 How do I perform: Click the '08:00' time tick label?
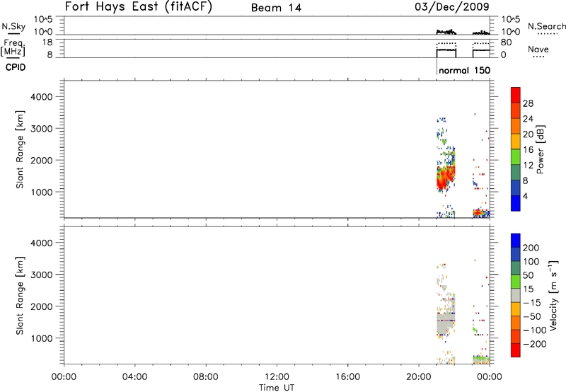[x=206, y=377]
